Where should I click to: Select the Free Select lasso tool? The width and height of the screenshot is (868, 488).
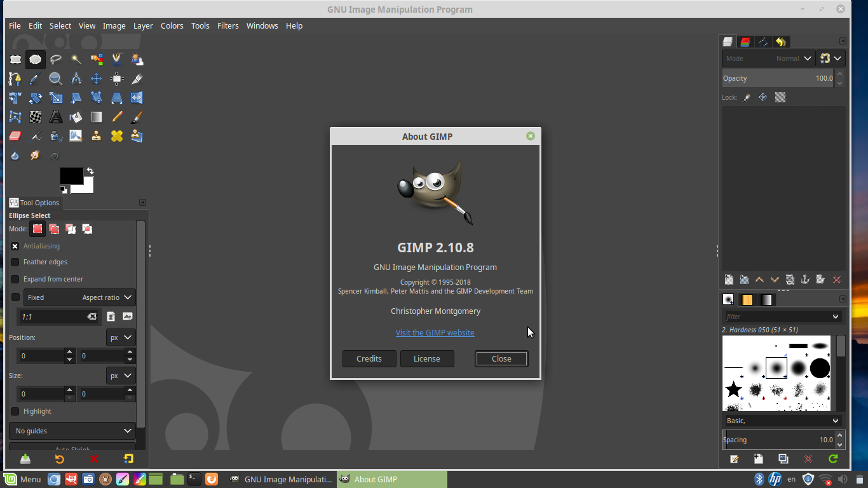[56, 60]
